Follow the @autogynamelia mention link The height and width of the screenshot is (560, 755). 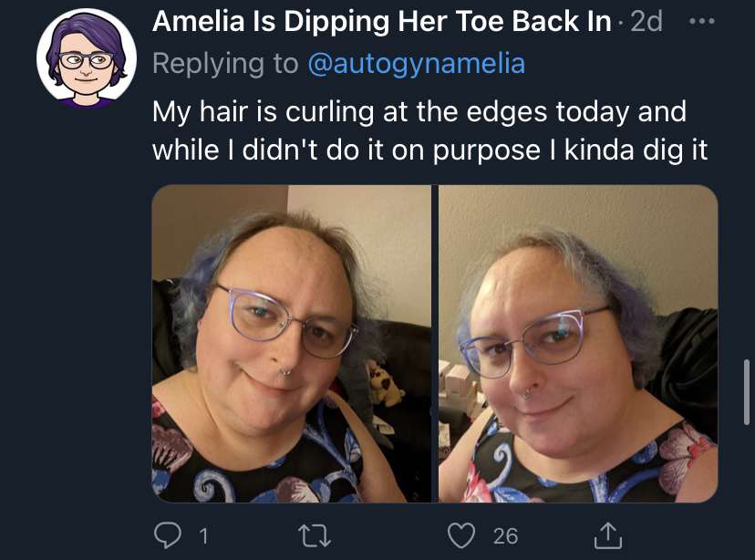click(417, 64)
